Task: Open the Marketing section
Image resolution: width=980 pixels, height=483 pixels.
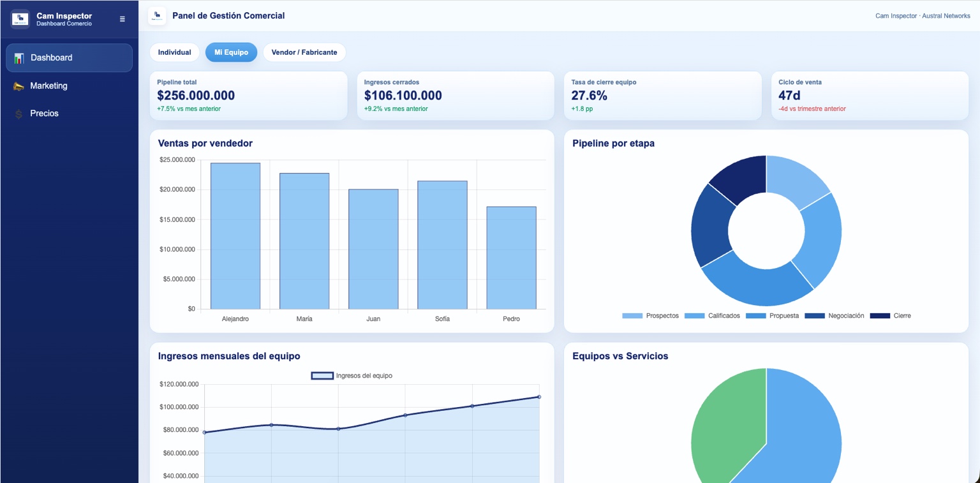Action: coord(69,85)
